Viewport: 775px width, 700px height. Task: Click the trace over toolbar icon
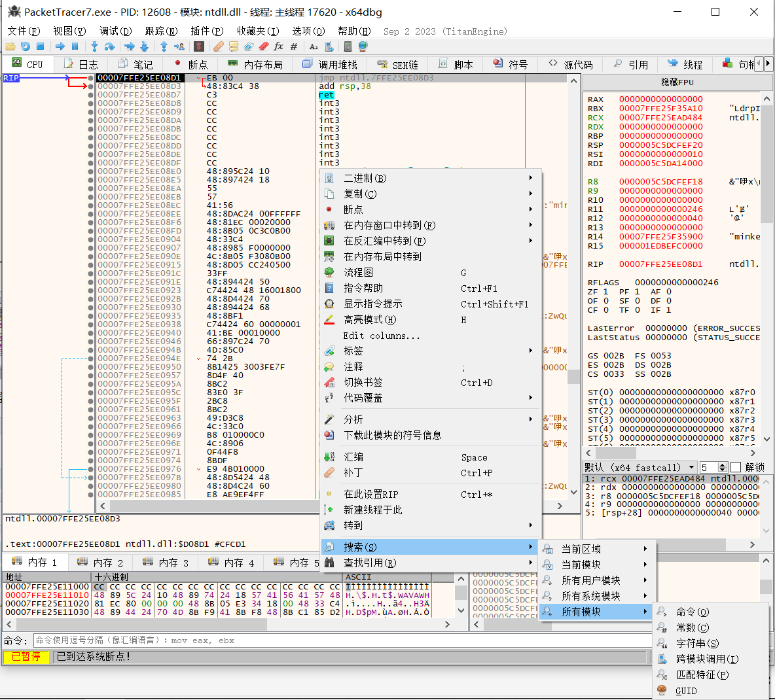click(x=144, y=46)
